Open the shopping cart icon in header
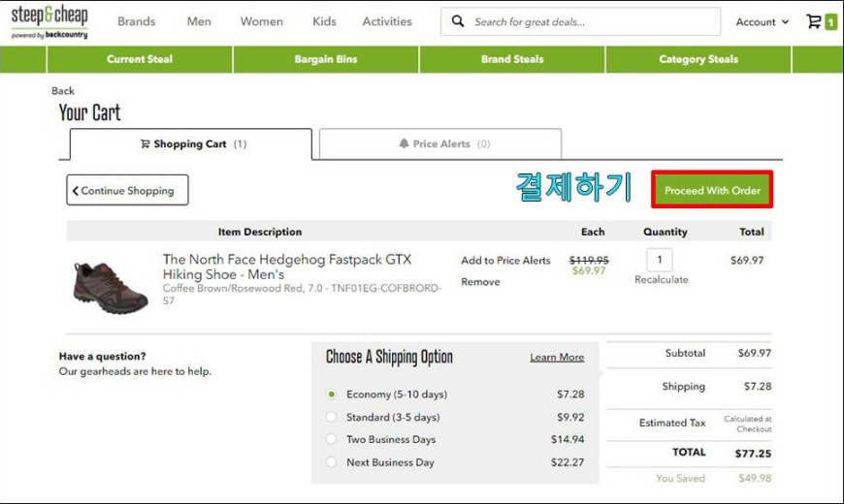 point(814,21)
